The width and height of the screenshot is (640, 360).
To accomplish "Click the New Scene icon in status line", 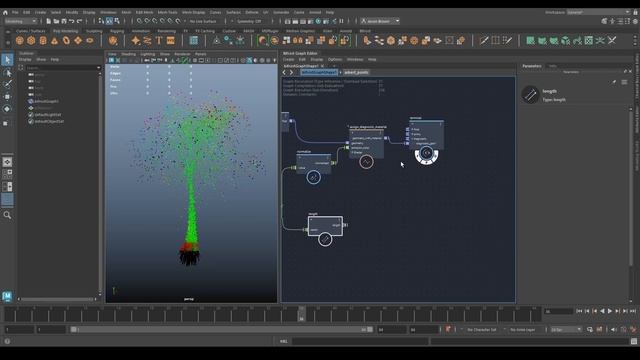I will (49, 21).
